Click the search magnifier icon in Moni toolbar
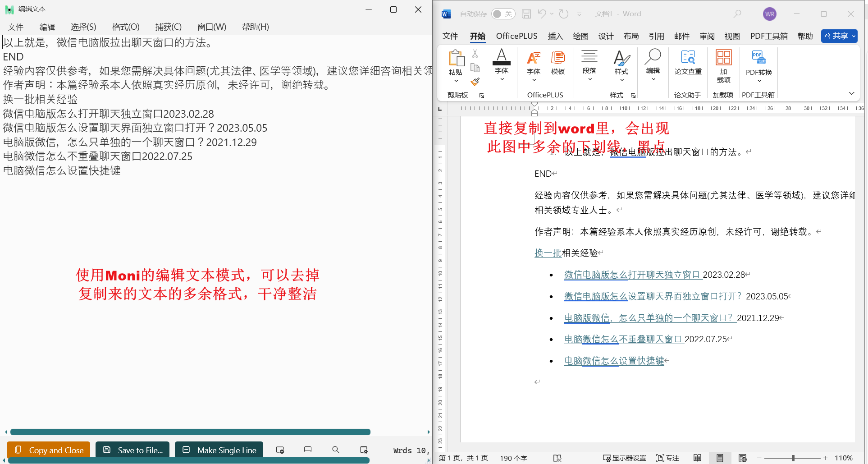The width and height of the screenshot is (868, 464). click(336, 450)
